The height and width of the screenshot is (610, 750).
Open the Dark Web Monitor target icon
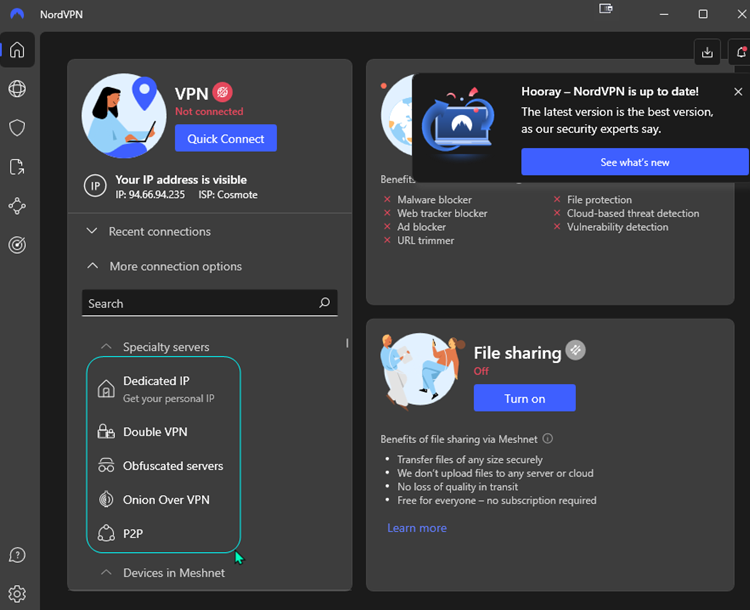[17, 245]
